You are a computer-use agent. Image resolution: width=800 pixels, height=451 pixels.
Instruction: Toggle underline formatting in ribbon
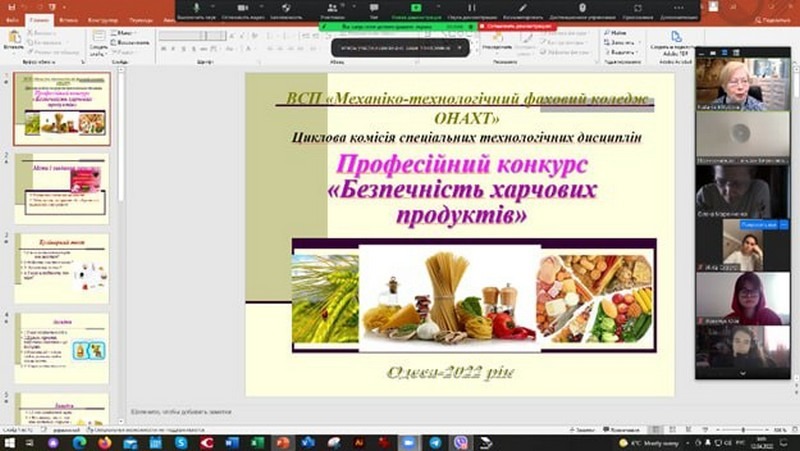184,49
